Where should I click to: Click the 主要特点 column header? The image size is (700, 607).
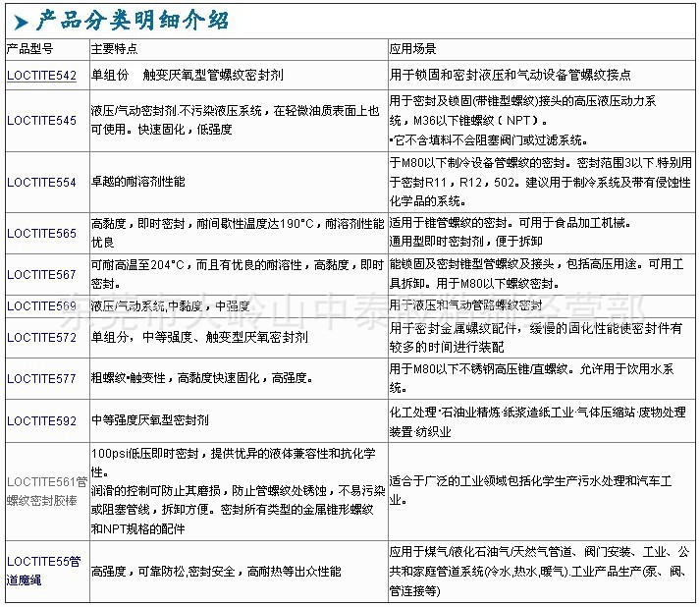[114, 49]
